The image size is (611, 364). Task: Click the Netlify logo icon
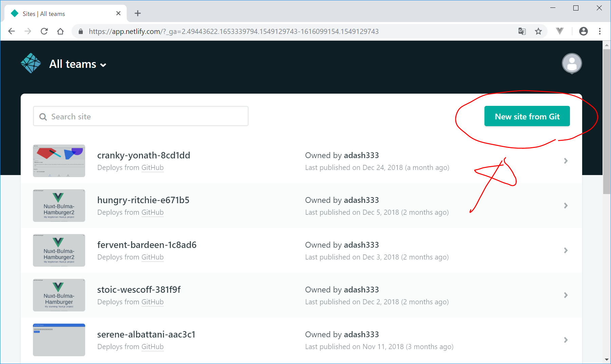tap(31, 63)
